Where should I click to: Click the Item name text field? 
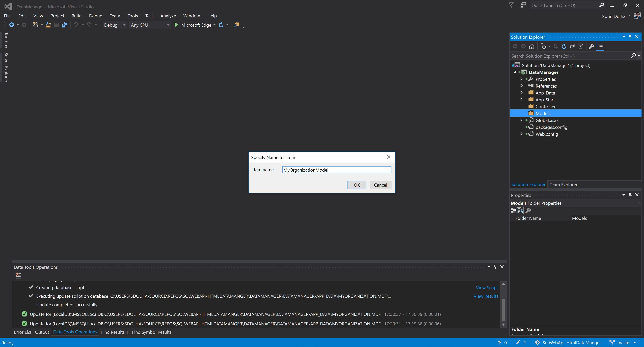(336, 170)
